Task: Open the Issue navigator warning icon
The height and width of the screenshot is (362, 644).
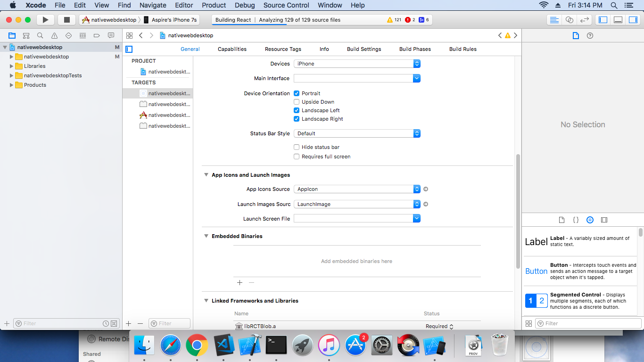Action: point(54,35)
